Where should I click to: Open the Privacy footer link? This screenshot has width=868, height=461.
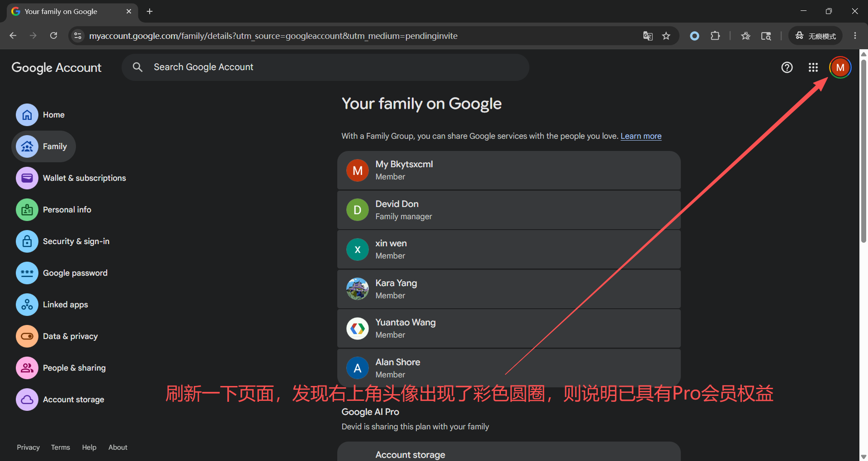coord(28,447)
